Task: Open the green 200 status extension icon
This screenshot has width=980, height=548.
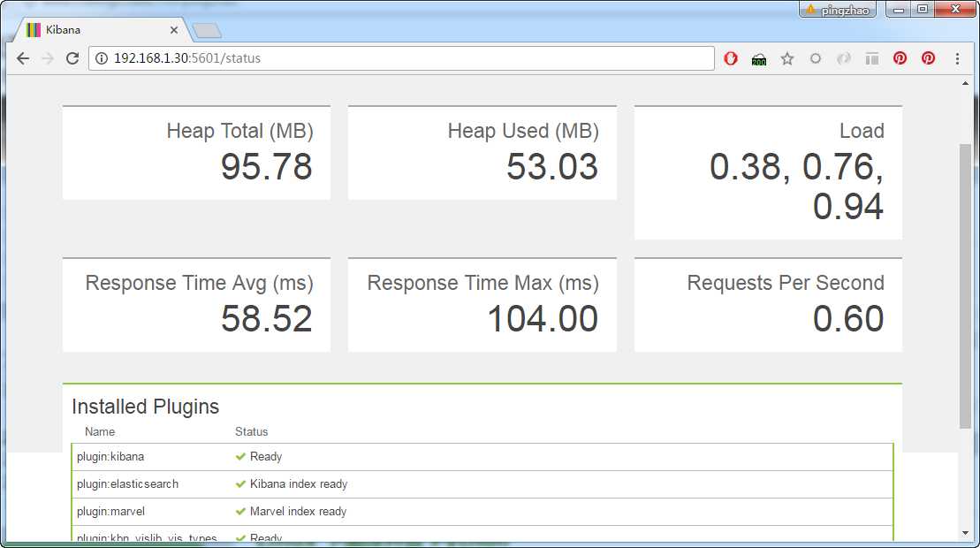Action: tap(759, 58)
